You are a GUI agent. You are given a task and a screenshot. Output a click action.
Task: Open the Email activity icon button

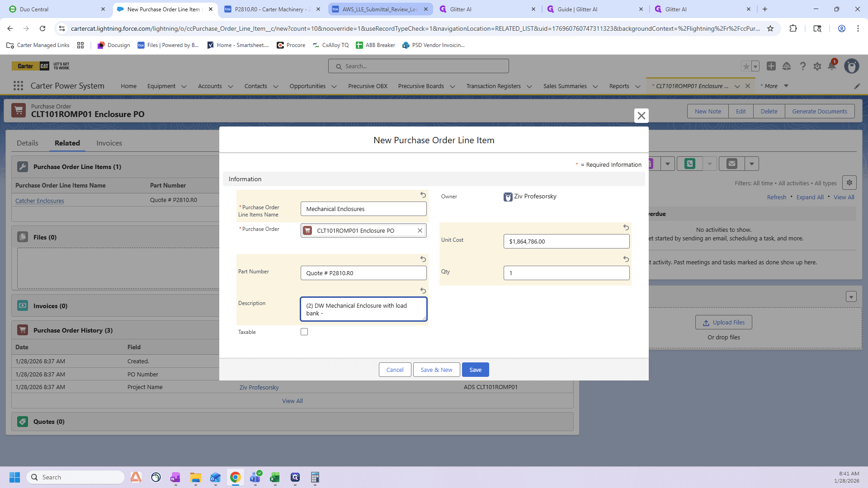[x=731, y=164]
